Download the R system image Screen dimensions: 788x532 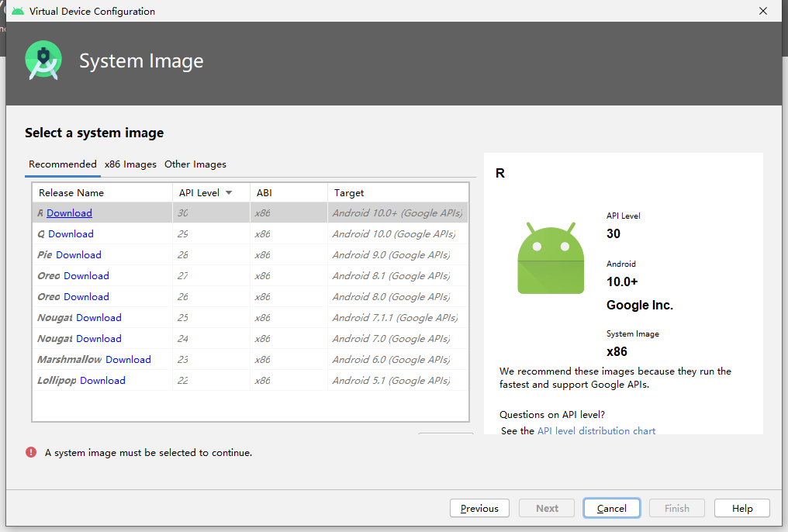pos(69,213)
